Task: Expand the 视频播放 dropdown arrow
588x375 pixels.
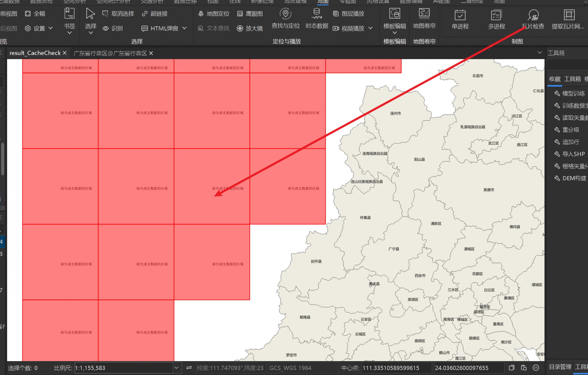Action: tap(370, 28)
